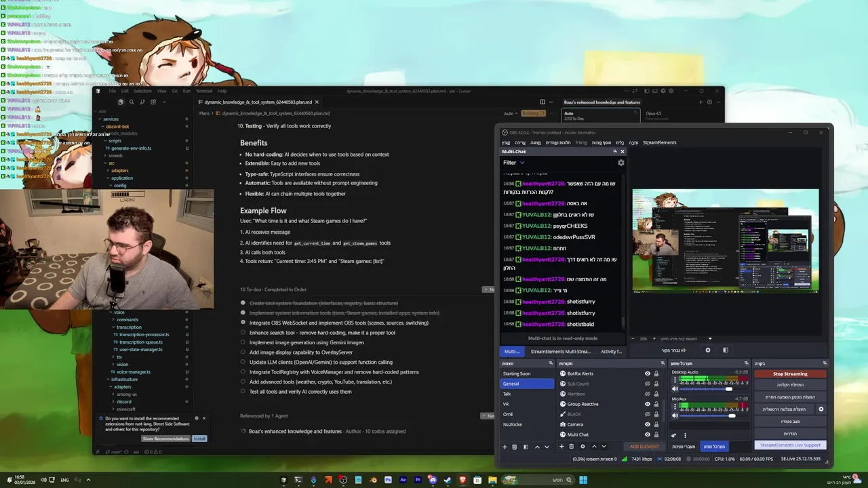Open source properties gear above scenes dock

pyautogui.click(x=708, y=350)
